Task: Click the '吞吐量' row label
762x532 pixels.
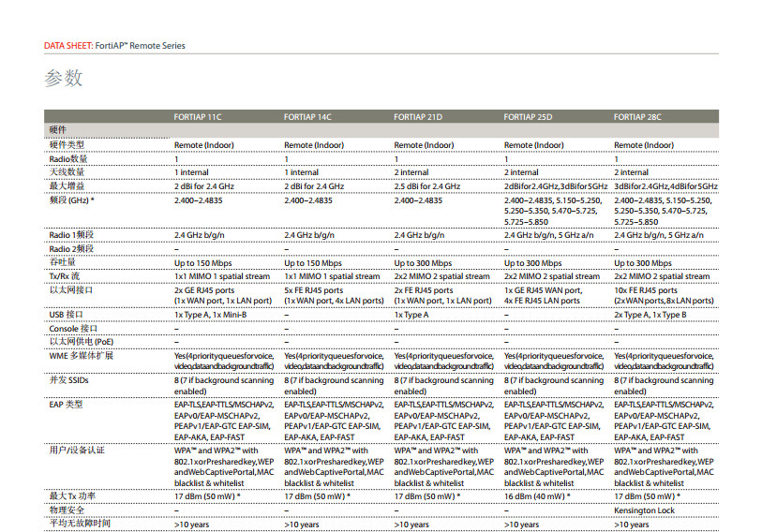Action: [62, 262]
